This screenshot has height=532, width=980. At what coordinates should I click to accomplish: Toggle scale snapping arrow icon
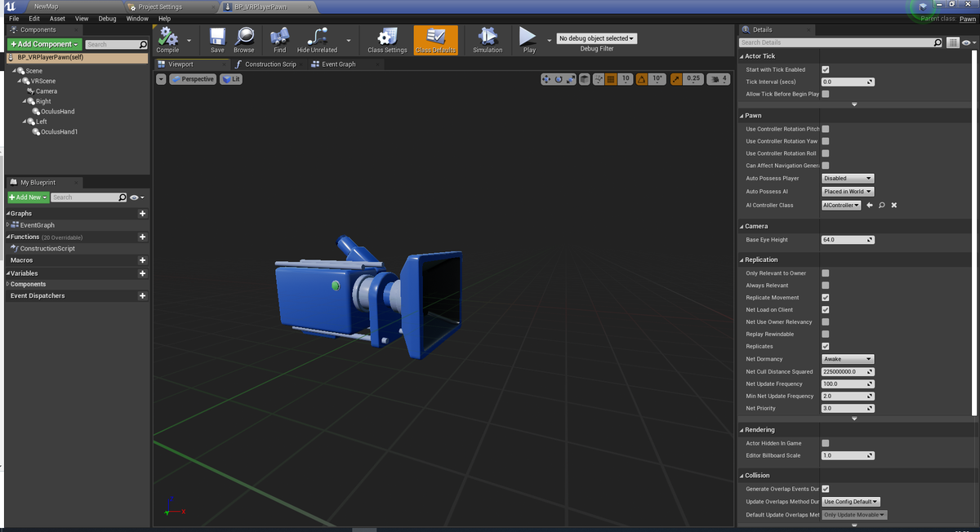(676, 79)
